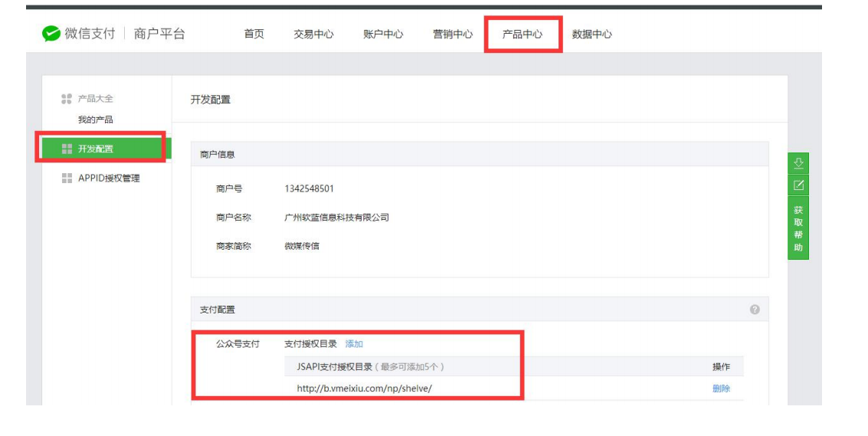
Task: Open the 获取帮助 side panel
Action: 798,228
